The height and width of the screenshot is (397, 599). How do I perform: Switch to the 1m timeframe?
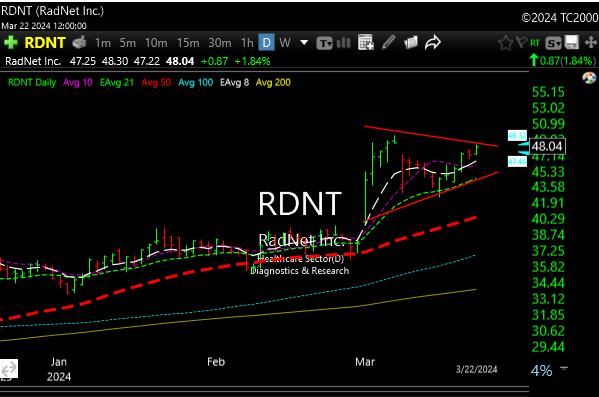point(102,43)
